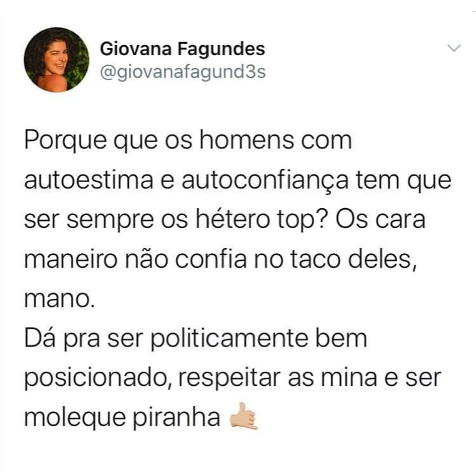Click the display name Giovana Fagundes
The height and width of the screenshot is (476, 476).
pyautogui.click(x=182, y=49)
